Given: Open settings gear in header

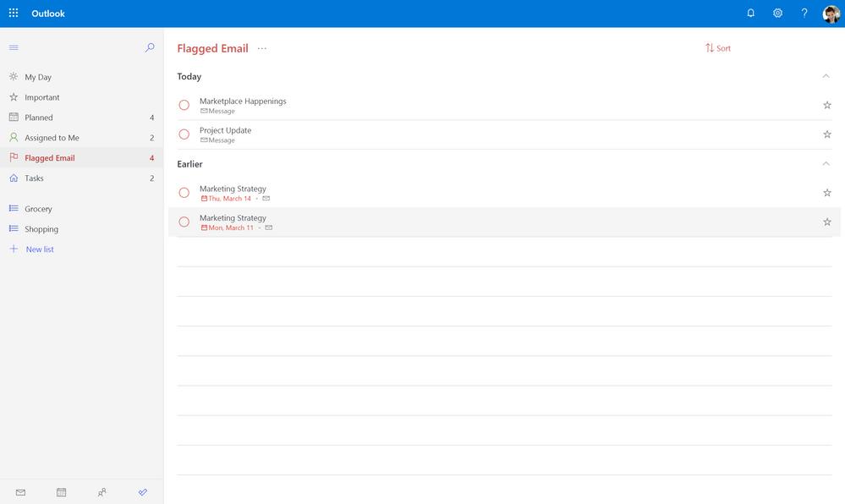Looking at the screenshot, I should pyautogui.click(x=777, y=13).
